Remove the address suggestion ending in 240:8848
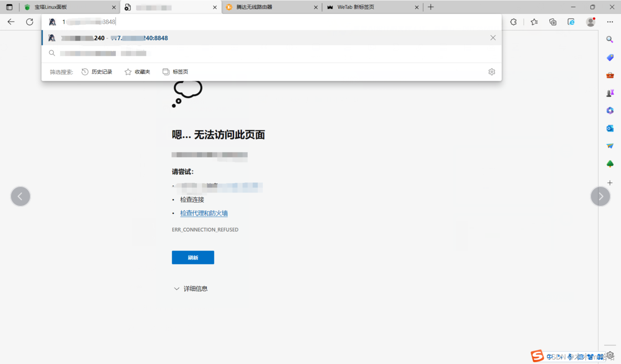The image size is (621, 364). pyautogui.click(x=493, y=38)
